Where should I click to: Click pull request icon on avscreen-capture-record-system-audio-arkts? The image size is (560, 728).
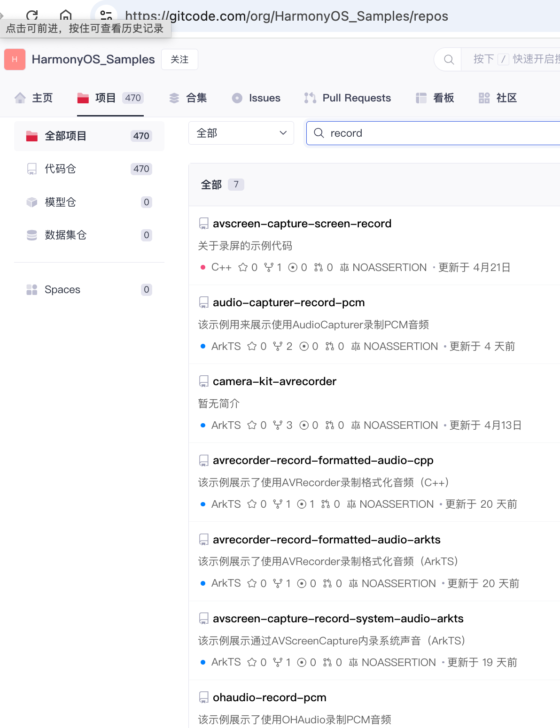pos(327,662)
